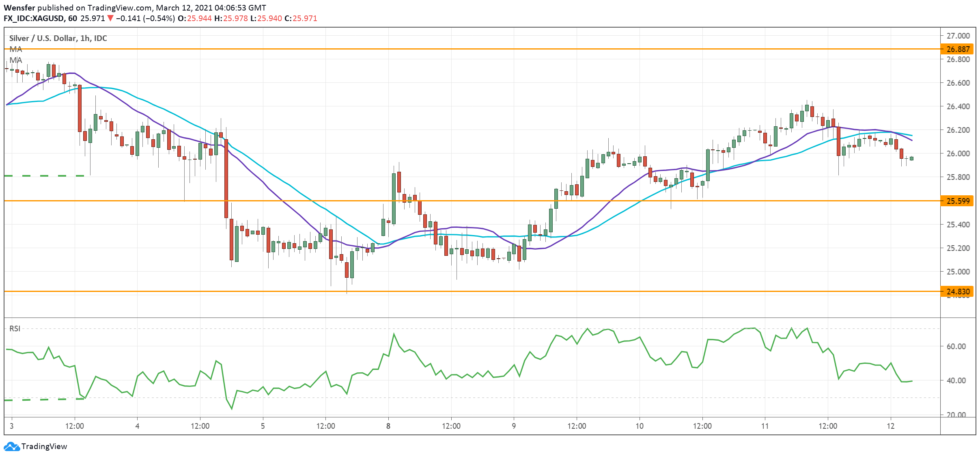Click the 60.00 RSI axis label

(956, 346)
